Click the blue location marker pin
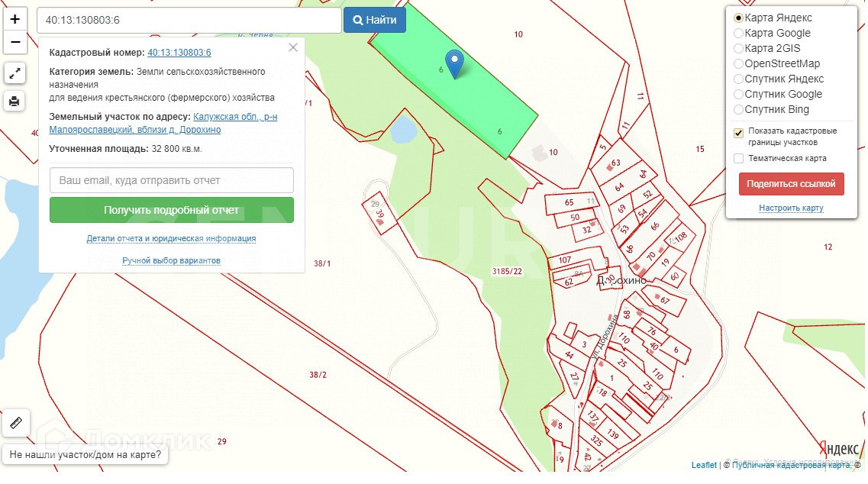Image resolution: width=868 pixels, height=484 pixels. (455, 64)
